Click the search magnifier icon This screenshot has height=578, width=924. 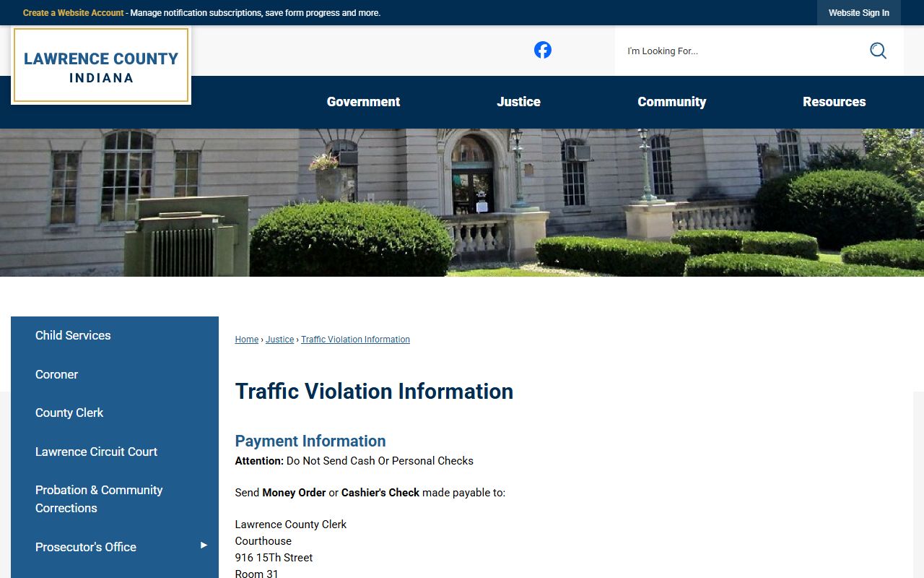click(878, 51)
